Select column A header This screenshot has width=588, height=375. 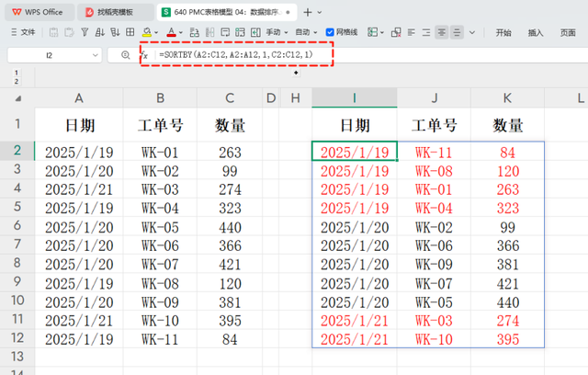click(79, 98)
